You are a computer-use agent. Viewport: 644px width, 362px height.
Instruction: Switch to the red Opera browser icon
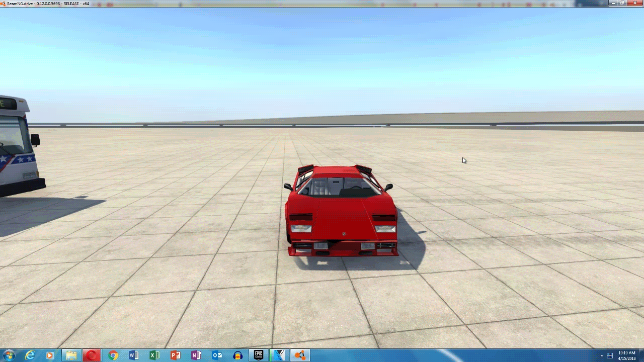pos(92,355)
